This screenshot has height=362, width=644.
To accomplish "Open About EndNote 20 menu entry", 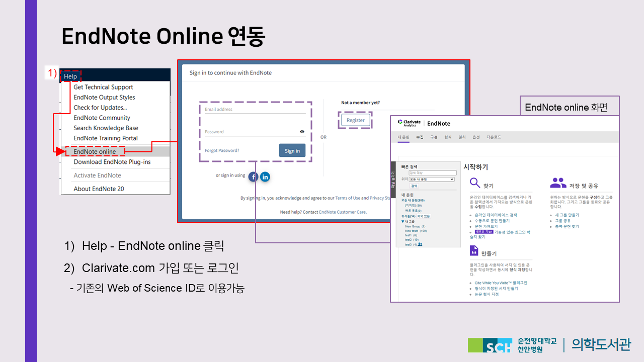I will [x=99, y=189].
